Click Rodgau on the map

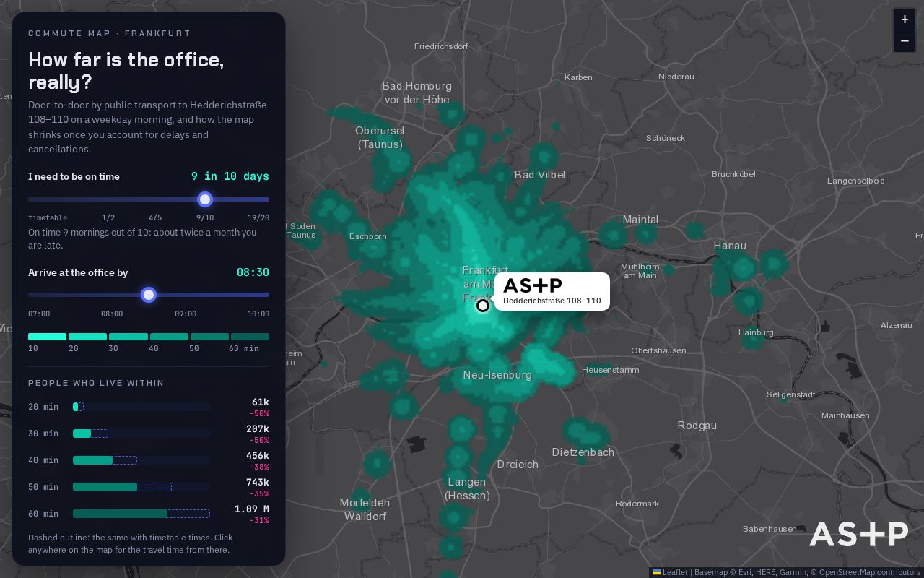[x=697, y=426]
